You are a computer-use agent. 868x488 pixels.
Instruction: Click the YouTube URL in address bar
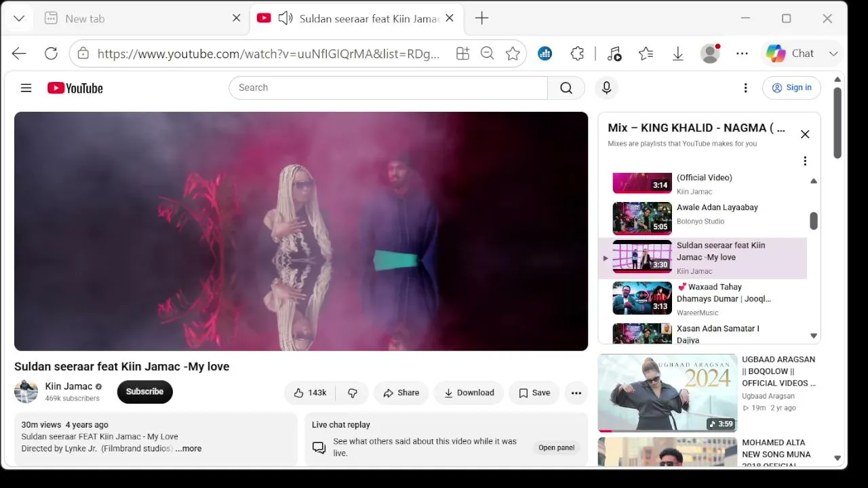click(269, 54)
